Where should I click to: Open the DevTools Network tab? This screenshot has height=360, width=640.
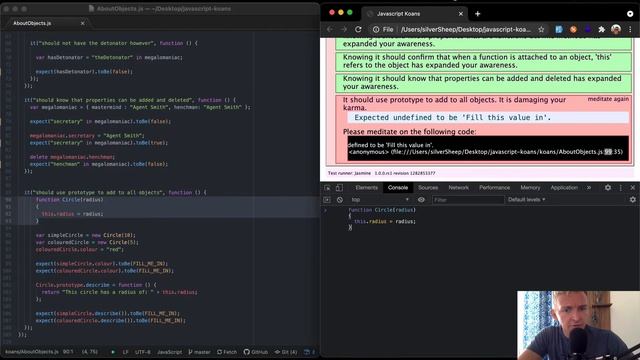[x=458, y=188]
